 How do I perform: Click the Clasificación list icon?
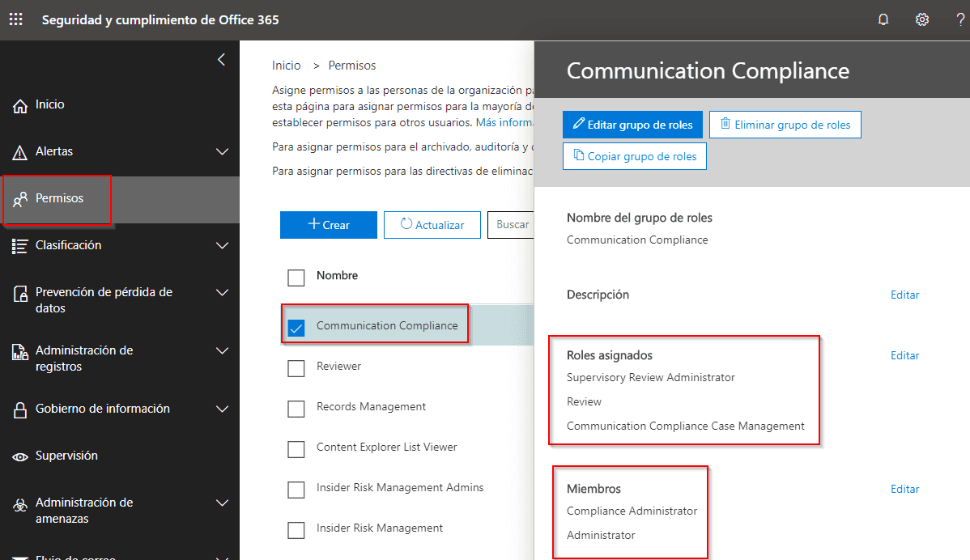point(19,246)
